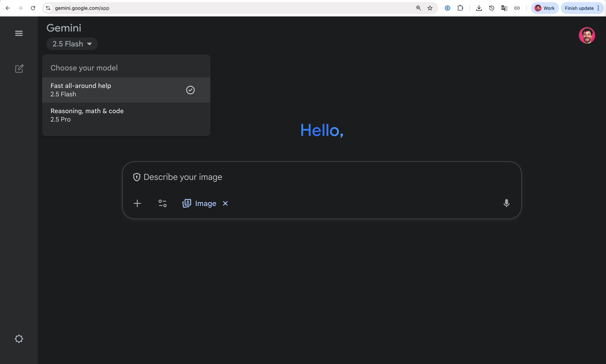
Task: Open the hamburger main menu
Action: click(19, 33)
